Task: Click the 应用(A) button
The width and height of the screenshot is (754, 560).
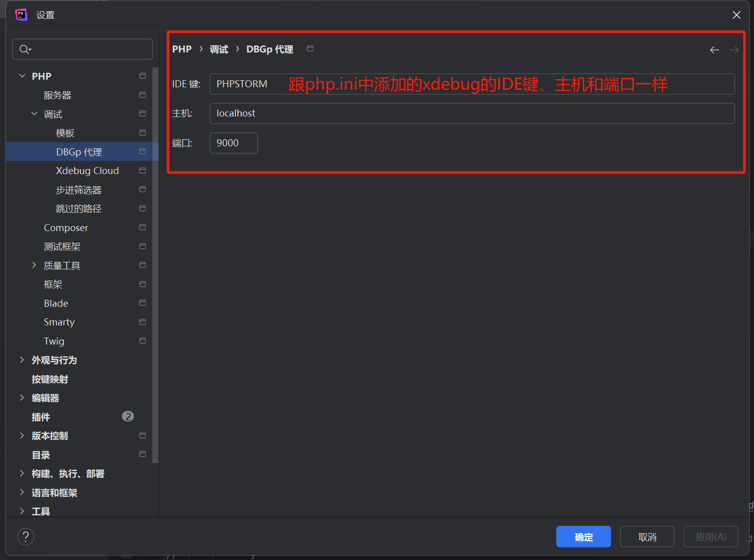Action: [711, 537]
